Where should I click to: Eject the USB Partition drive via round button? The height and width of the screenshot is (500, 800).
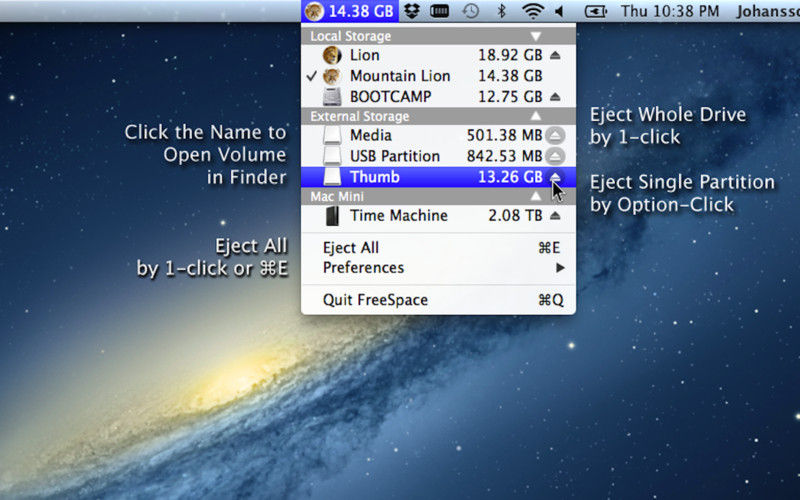point(555,156)
